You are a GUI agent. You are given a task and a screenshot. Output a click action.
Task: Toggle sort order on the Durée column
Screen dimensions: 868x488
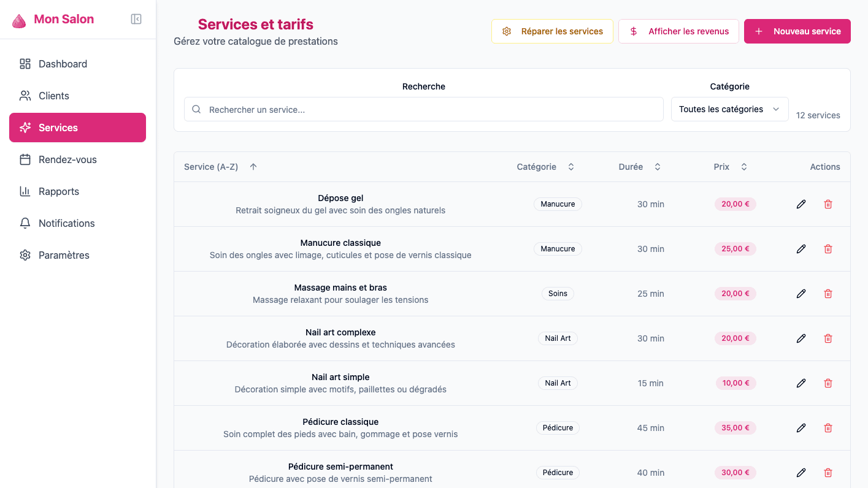pyautogui.click(x=657, y=166)
